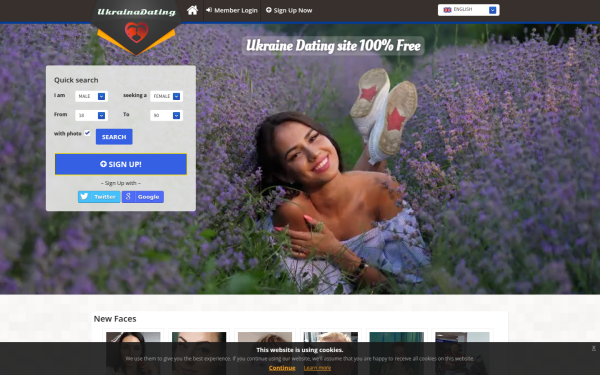
Task: Open fourth New Faces profile photo
Action: tap(331, 354)
